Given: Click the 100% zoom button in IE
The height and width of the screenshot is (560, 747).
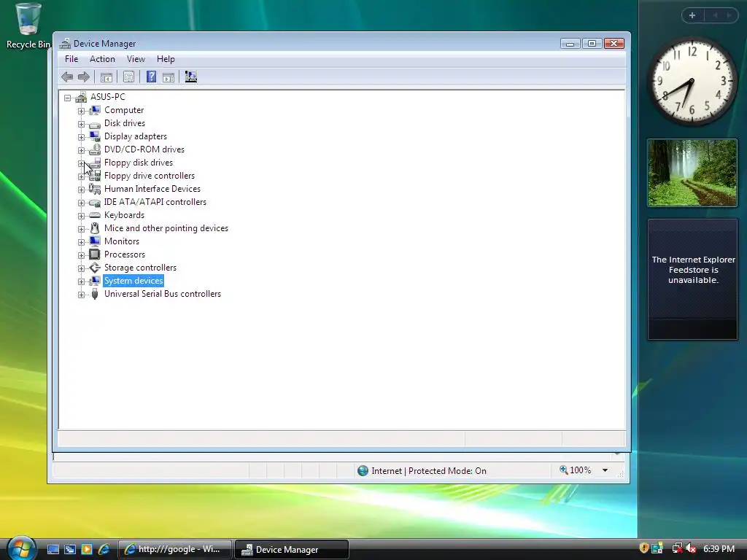Looking at the screenshot, I should [x=576, y=470].
